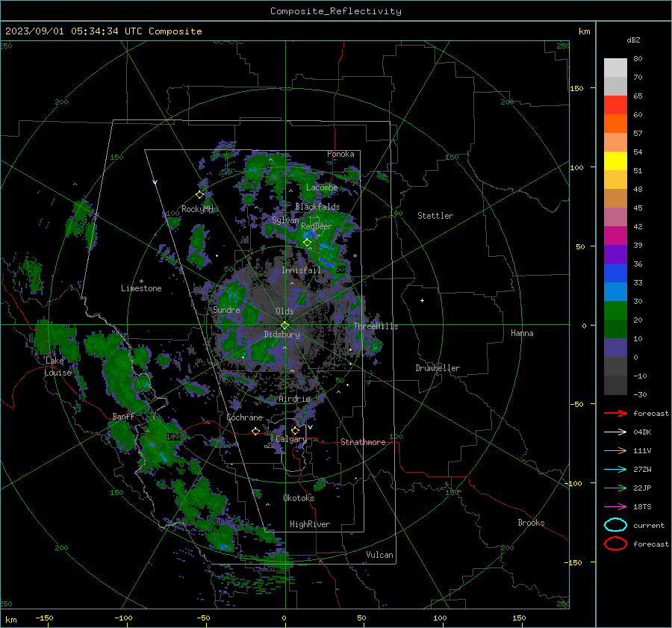Select the red 60–65 dBZ swatch
Image resolution: width=672 pixels, height=628 pixels.
click(615, 105)
